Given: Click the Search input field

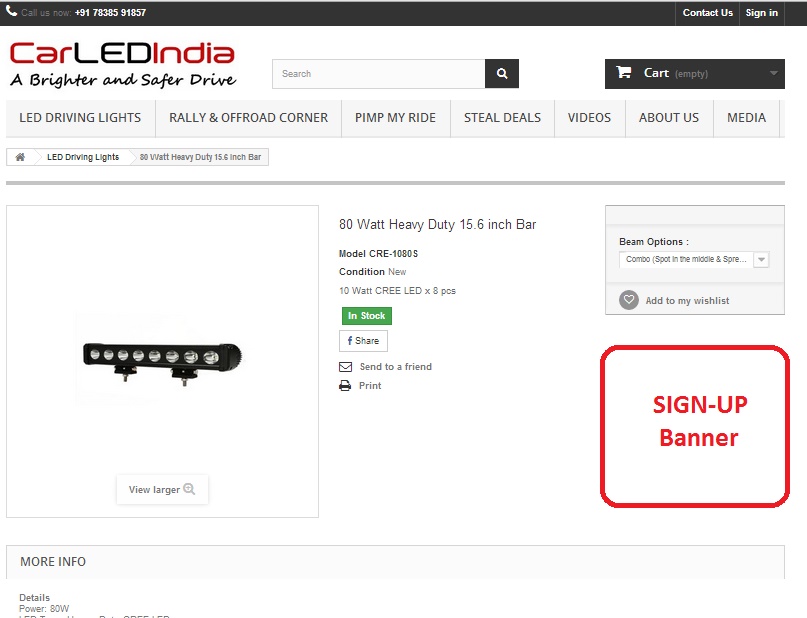Looking at the screenshot, I should pos(379,74).
